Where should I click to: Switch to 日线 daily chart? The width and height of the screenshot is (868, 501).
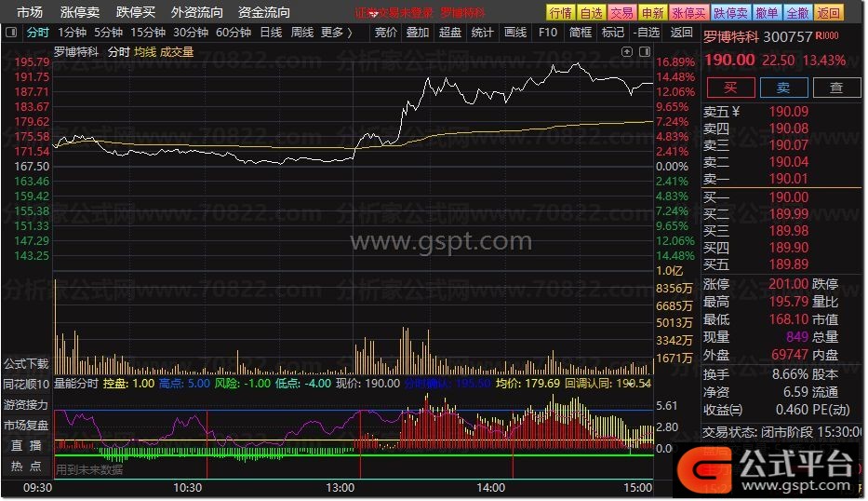coord(272,33)
